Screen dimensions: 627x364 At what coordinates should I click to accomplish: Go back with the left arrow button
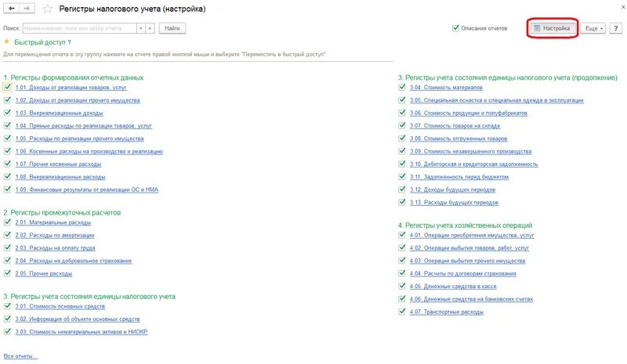(x=11, y=9)
